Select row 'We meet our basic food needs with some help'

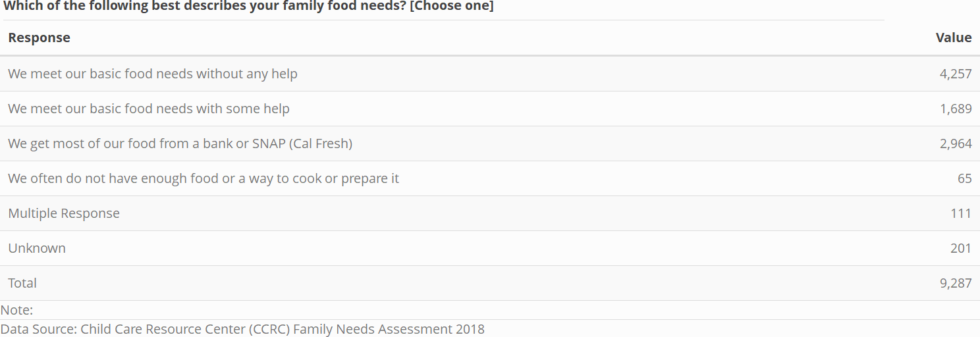490,109
